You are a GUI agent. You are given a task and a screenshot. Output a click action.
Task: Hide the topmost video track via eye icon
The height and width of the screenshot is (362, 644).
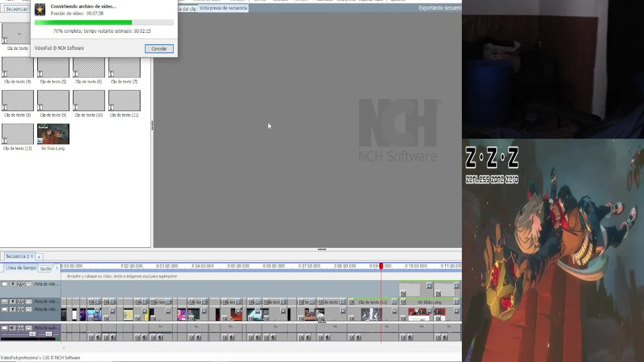12,284
